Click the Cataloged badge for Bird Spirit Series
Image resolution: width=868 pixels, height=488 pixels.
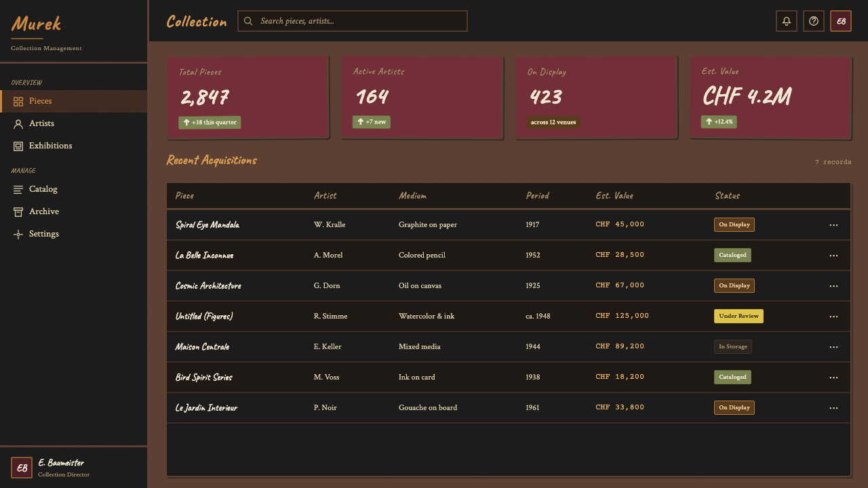click(732, 378)
